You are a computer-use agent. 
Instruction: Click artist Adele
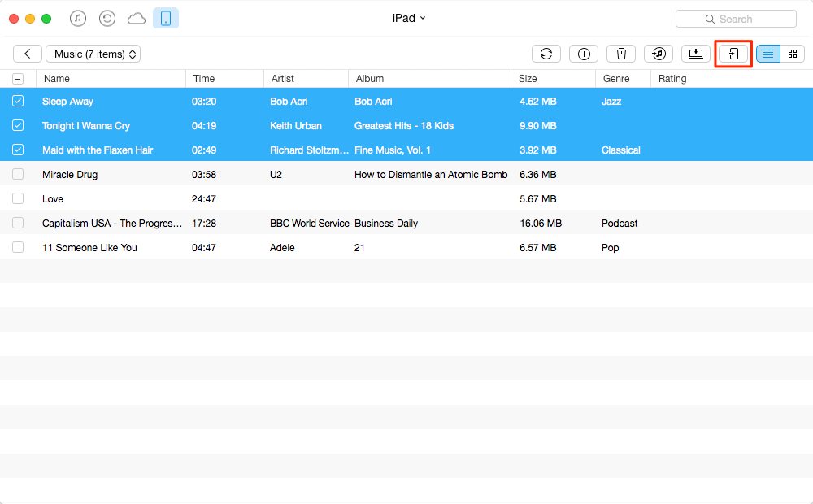point(282,248)
